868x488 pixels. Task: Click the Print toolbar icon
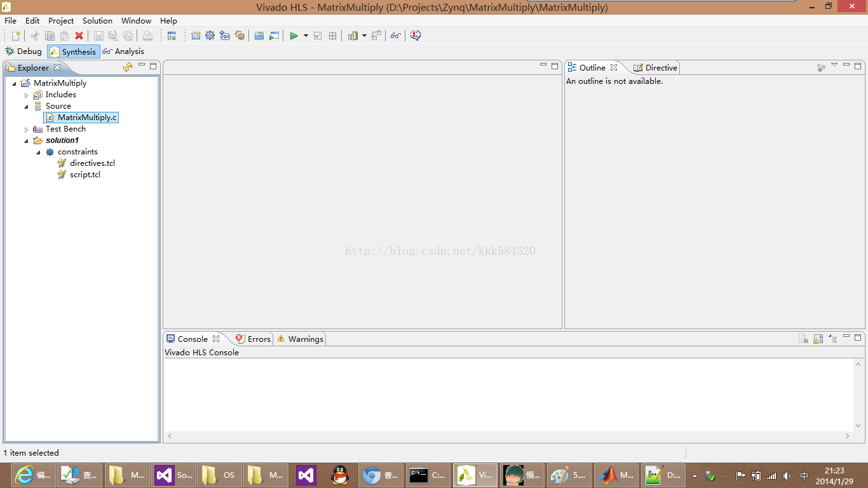[147, 36]
